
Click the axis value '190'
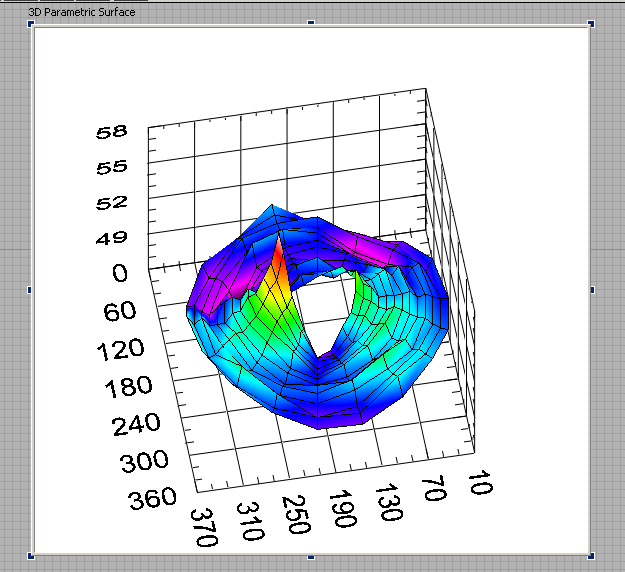pyautogui.click(x=343, y=509)
